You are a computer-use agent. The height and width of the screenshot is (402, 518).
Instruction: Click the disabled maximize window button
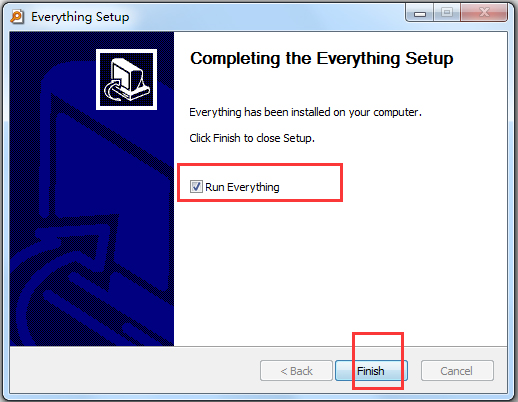(x=447, y=13)
